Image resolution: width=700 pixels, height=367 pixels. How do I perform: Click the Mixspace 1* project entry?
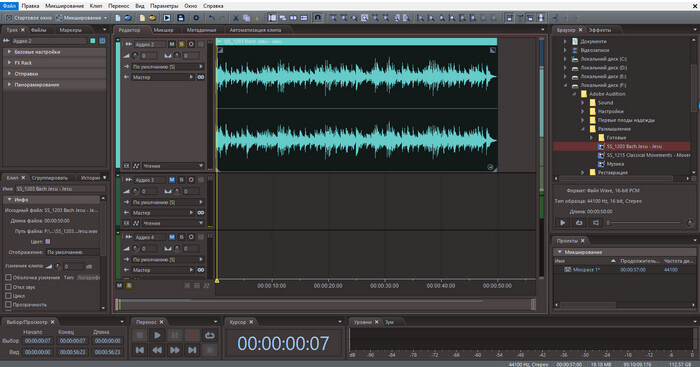coord(586,270)
